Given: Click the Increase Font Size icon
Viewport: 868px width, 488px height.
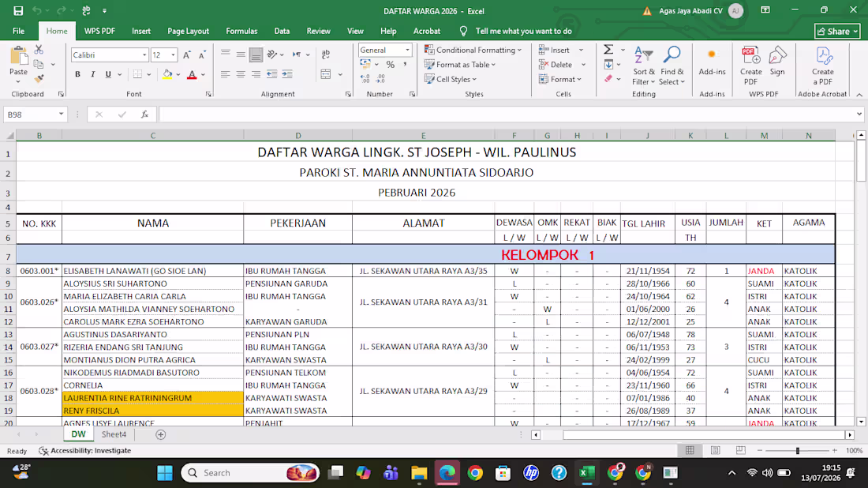Looking at the screenshot, I should click(x=187, y=54).
